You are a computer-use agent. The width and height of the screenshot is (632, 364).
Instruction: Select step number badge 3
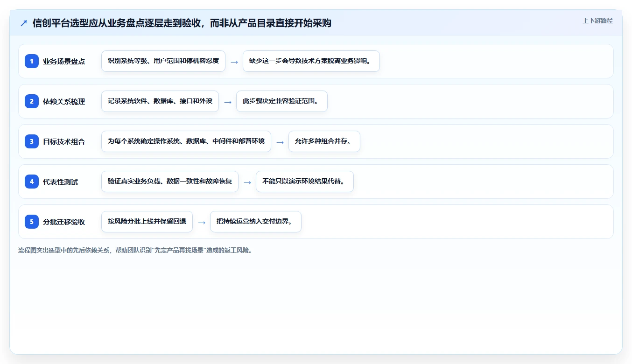coord(32,141)
